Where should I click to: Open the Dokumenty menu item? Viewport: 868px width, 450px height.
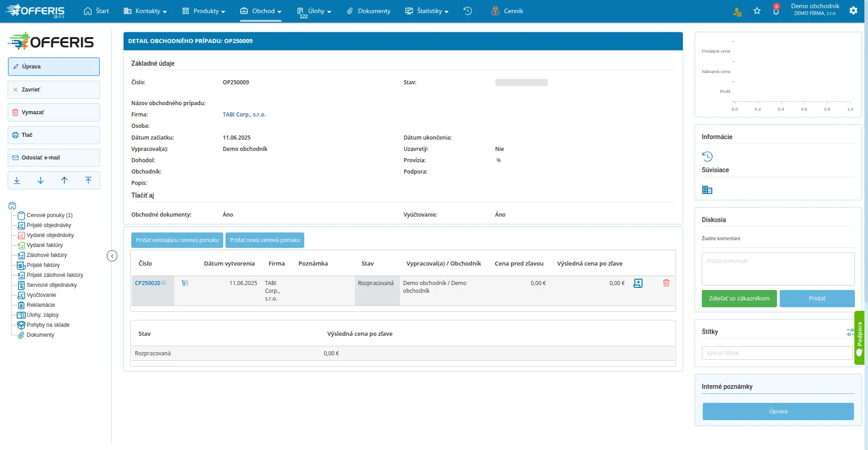click(x=369, y=11)
